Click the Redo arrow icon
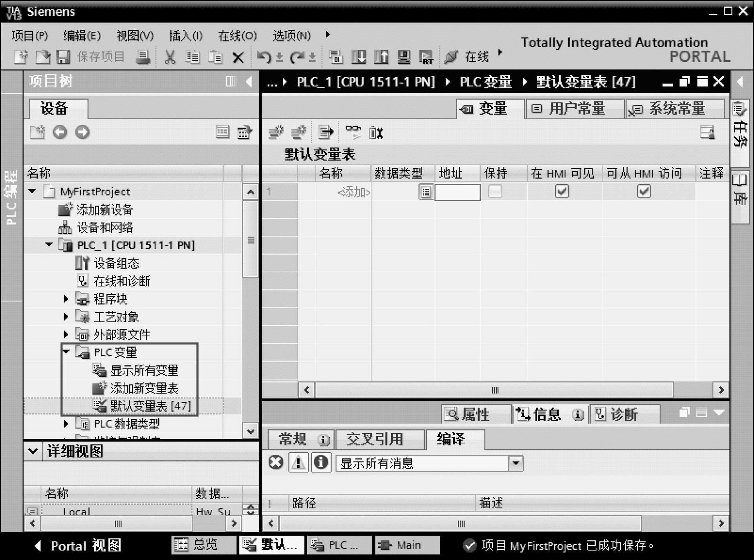This screenshot has width=754, height=560. [x=297, y=57]
